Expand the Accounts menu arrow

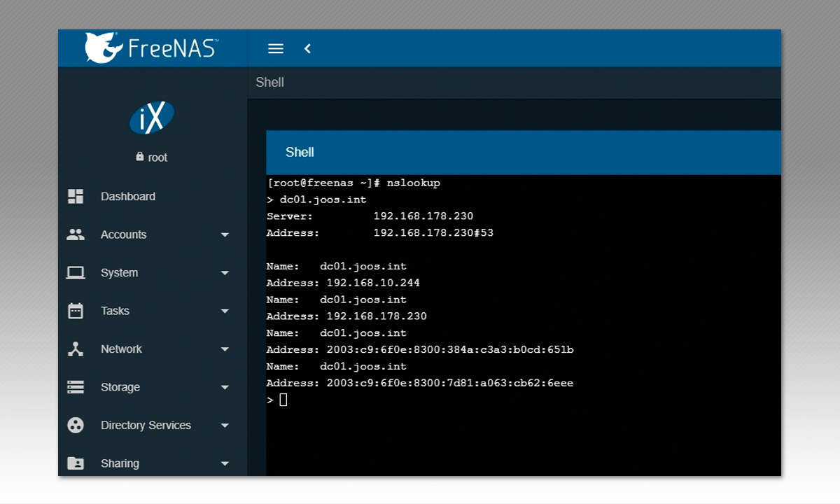tap(225, 235)
